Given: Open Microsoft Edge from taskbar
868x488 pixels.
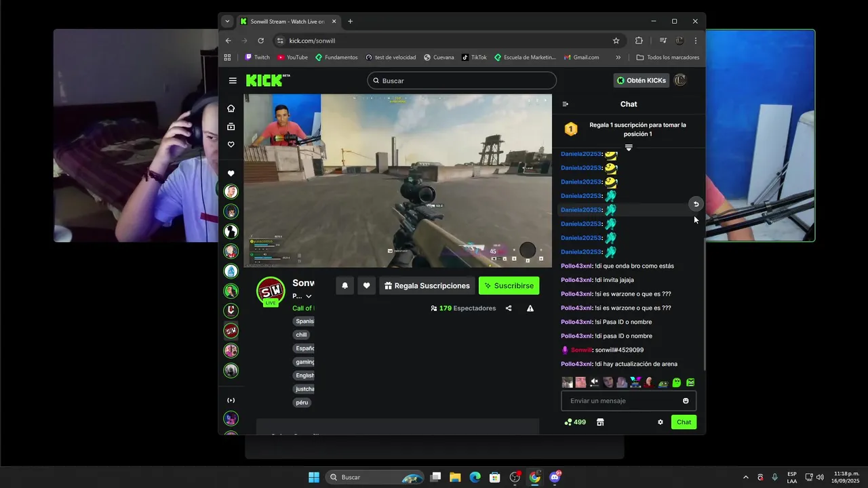Looking at the screenshot, I should point(475,477).
